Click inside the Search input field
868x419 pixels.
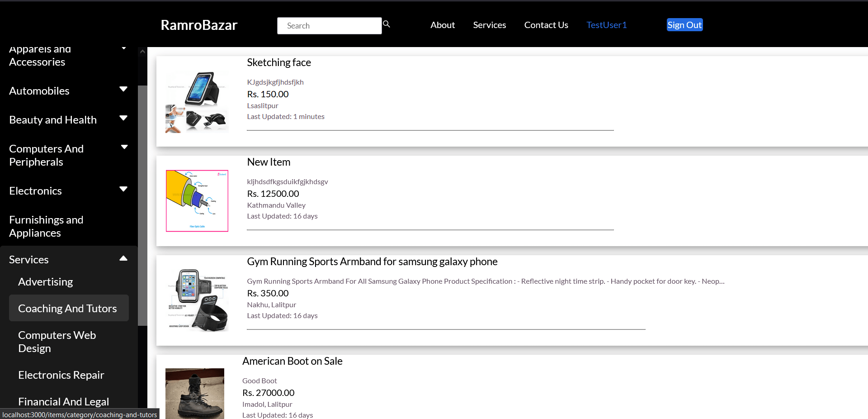coord(329,25)
